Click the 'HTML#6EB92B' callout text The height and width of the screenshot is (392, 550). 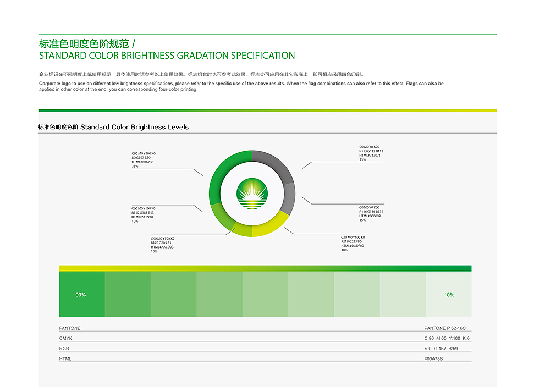(142, 217)
